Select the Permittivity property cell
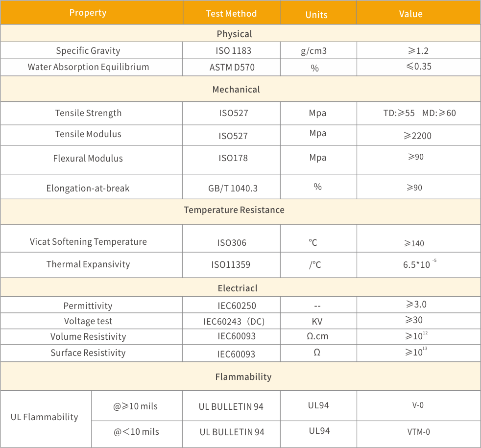Image resolution: width=481 pixels, height=448 pixels. (x=88, y=306)
